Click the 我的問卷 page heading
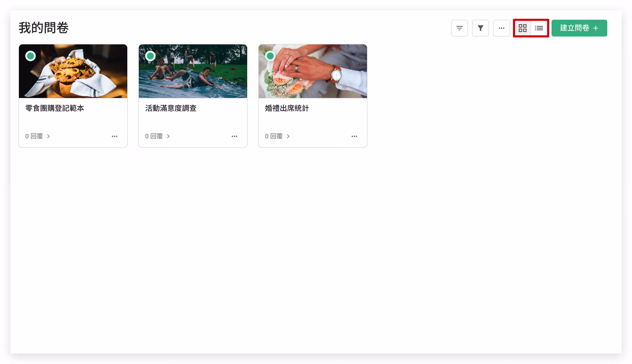The width and height of the screenshot is (632, 364). [x=44, y=28]
